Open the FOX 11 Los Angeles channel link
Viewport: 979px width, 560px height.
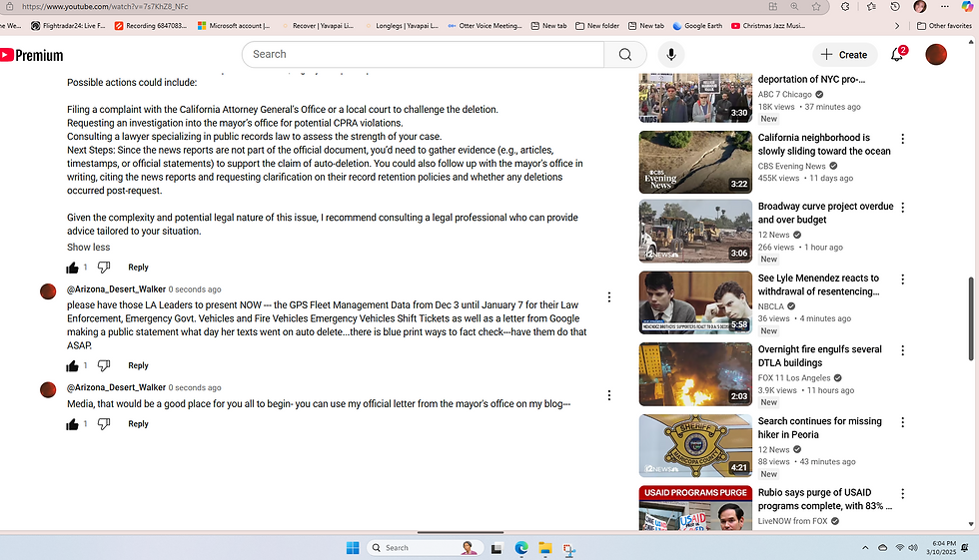(794, 378)
